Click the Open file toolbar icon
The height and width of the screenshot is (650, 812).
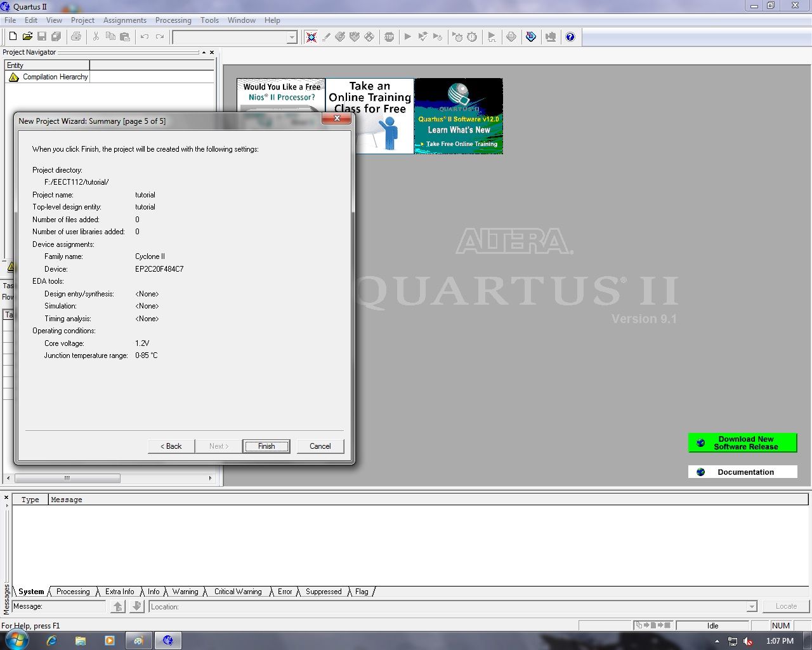click(x=27, y=36)
